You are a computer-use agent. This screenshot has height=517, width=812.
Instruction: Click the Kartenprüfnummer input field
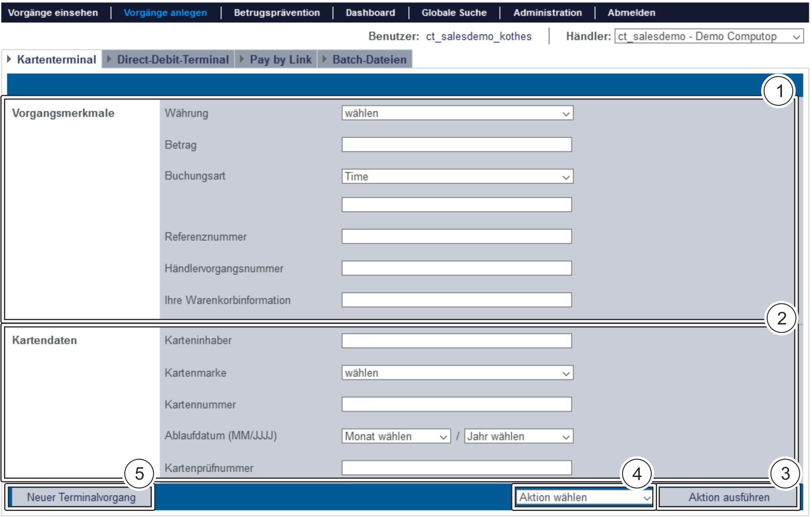[456, 468]
